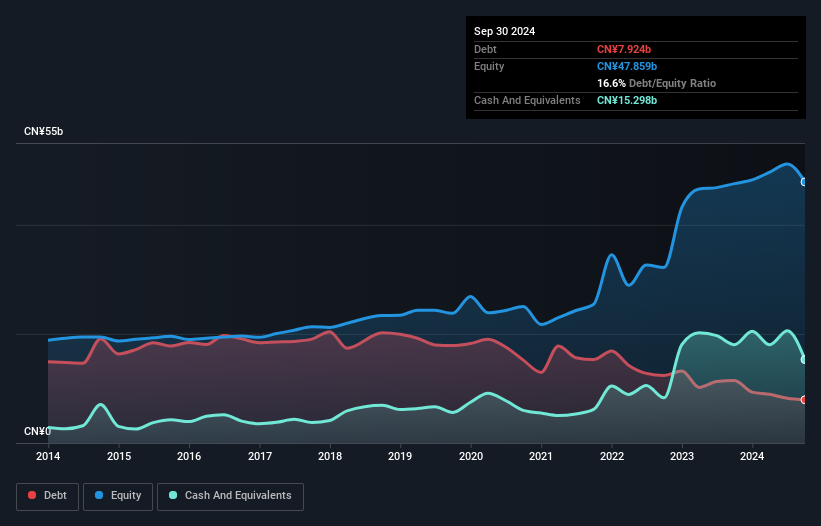821x526 pixels.
Task: Click the Sep 30 2024 tooltip date
Action: click(504, 31)
